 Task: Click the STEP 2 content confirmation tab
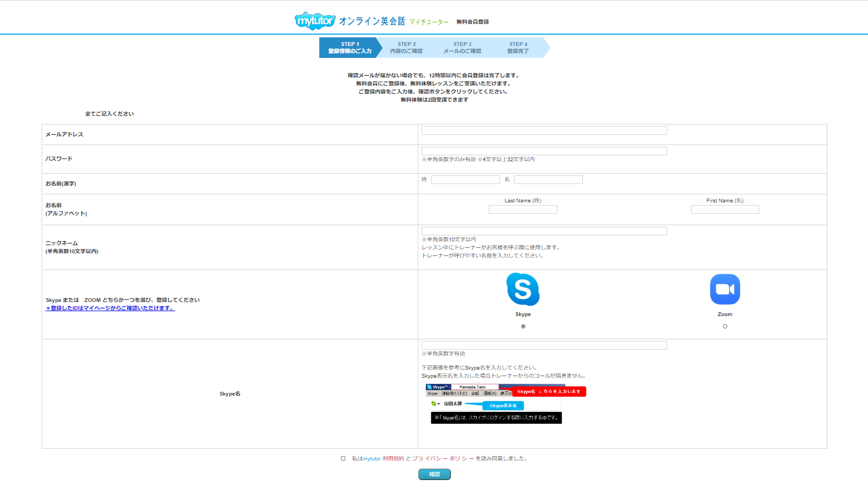coord(406,48)
